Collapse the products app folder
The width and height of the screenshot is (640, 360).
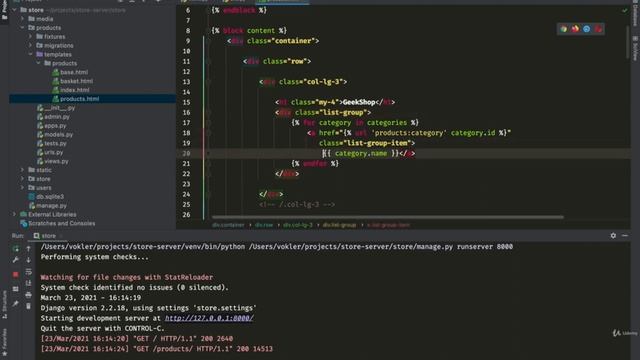[22, 28]
